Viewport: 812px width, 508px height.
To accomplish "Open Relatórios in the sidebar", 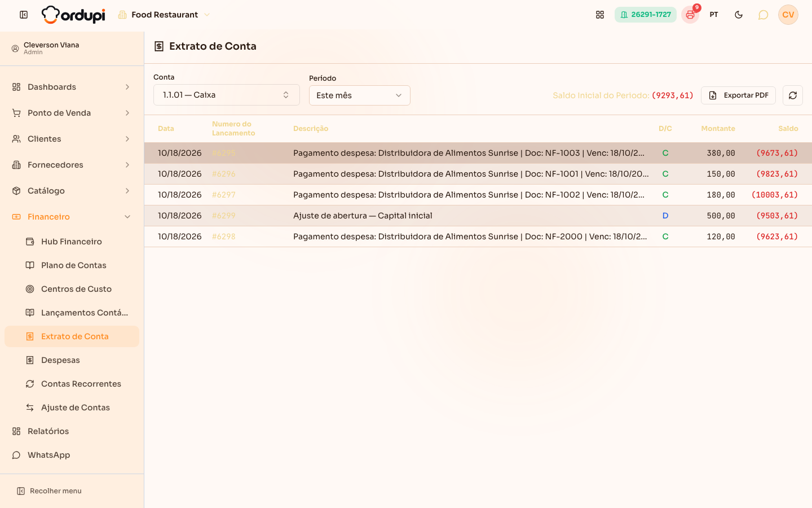I will tap(72, 431).
